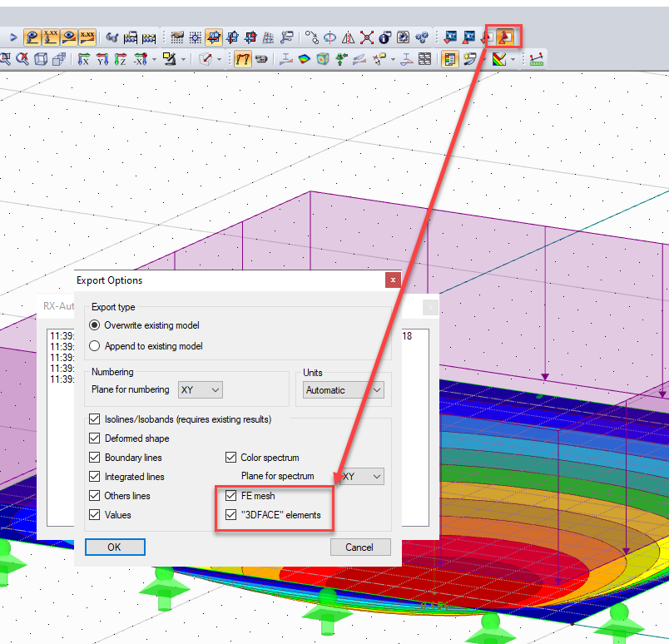
Task: Click the Cancel button
Action: [x=360, y=547]
